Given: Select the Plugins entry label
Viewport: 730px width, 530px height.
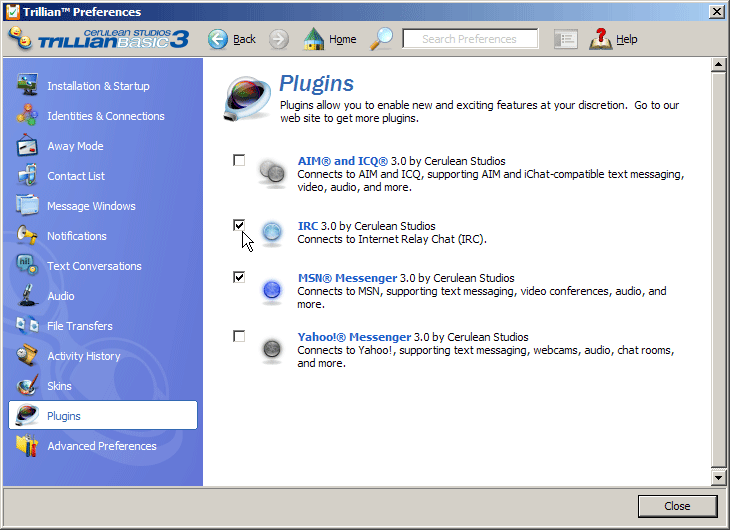Looking at the screenshot, I should click(x=64, y=416).
